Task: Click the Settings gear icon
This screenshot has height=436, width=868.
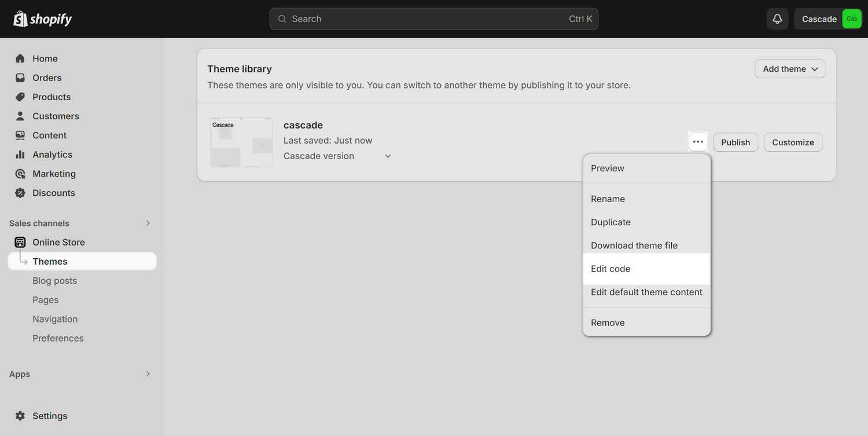Action: [20, 416]
